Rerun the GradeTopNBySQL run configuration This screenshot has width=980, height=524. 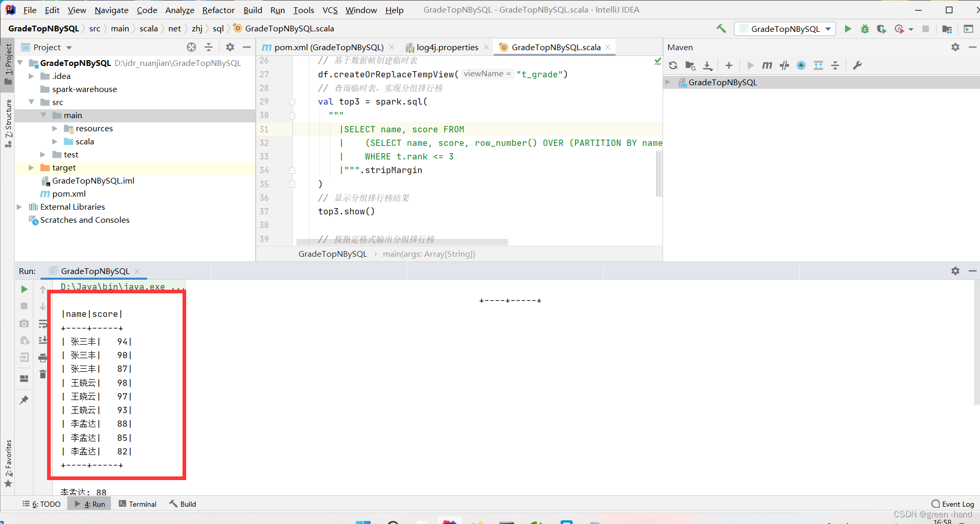tap(24, 289)
